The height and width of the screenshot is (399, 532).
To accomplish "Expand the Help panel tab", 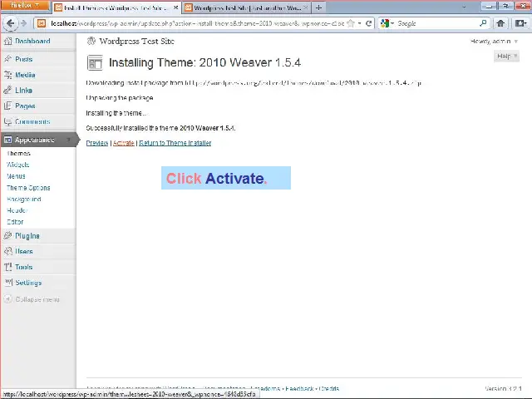I will tap(506, 57).
